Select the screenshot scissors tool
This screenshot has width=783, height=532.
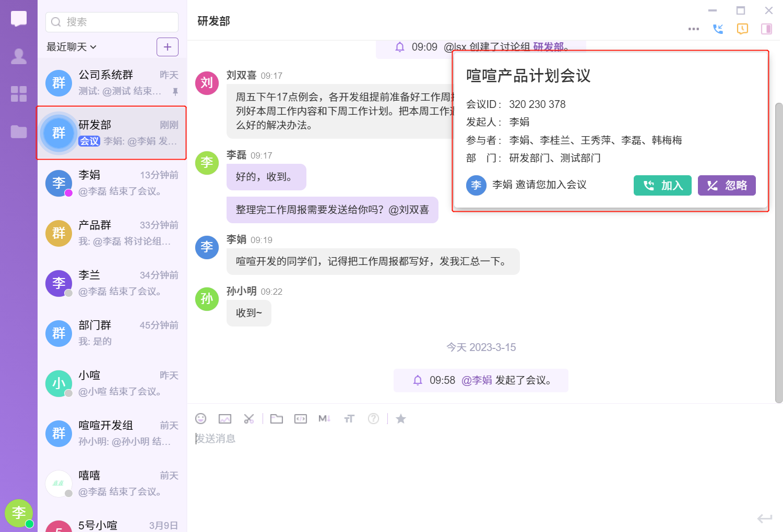point(249,419)
